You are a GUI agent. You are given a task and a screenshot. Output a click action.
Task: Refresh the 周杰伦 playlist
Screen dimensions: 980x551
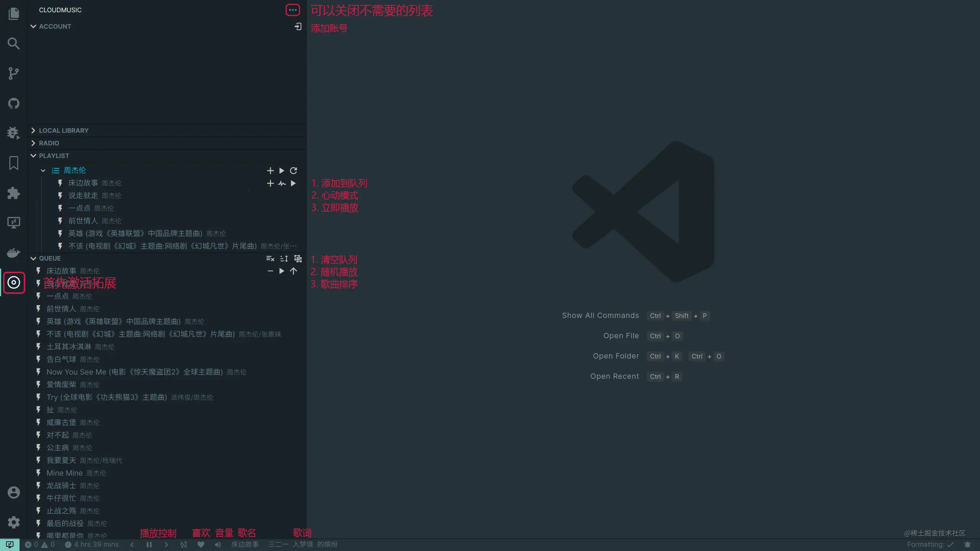coord(294,171)
